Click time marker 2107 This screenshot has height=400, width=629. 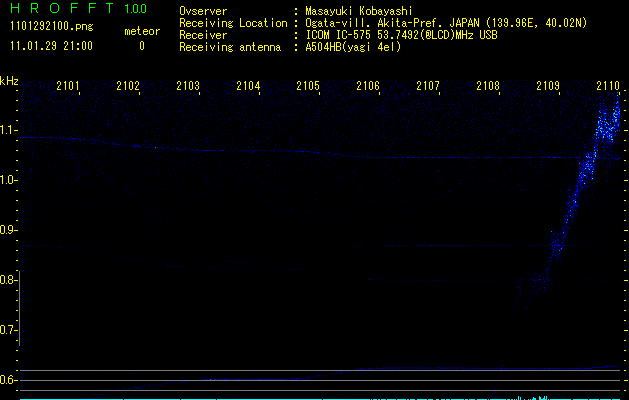coord(428,85)
